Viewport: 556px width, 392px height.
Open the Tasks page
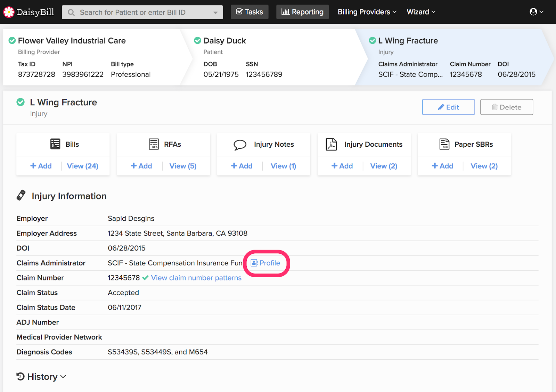pyautogui.click(x=250, y=12)
